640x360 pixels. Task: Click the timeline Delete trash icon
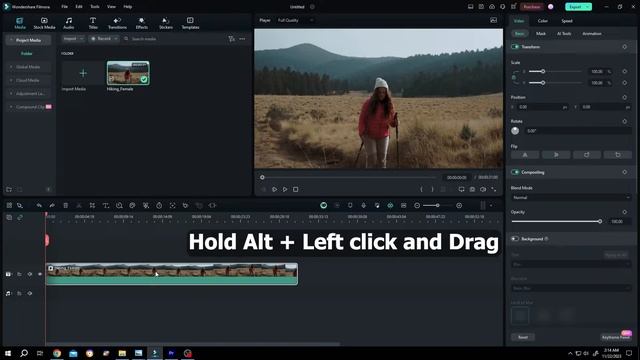[x=65, y=205]
